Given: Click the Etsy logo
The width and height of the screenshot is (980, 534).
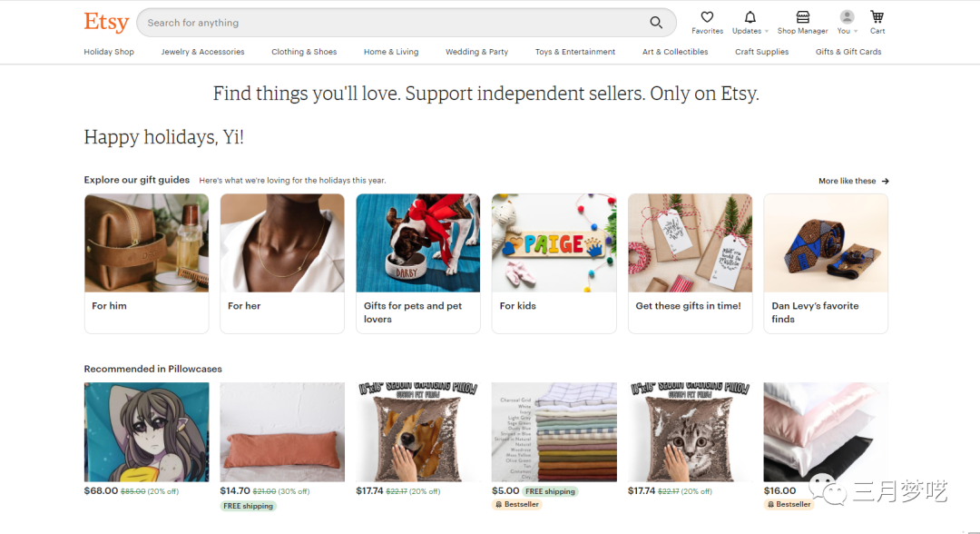Looking at the screenshot, I should pyautogui.click(x=106, y=22).
